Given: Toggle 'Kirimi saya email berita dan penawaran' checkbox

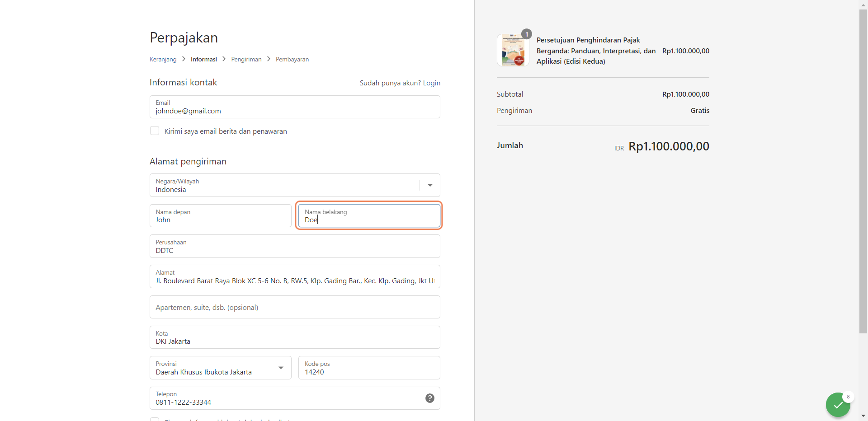Looking at the screenshot, I should click(x=155, y=131).
